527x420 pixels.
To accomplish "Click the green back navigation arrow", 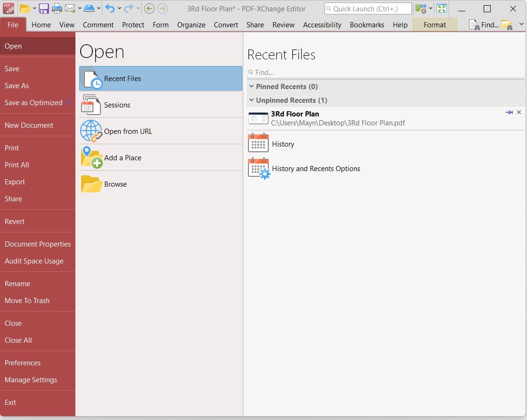I will tap(149, 8).
